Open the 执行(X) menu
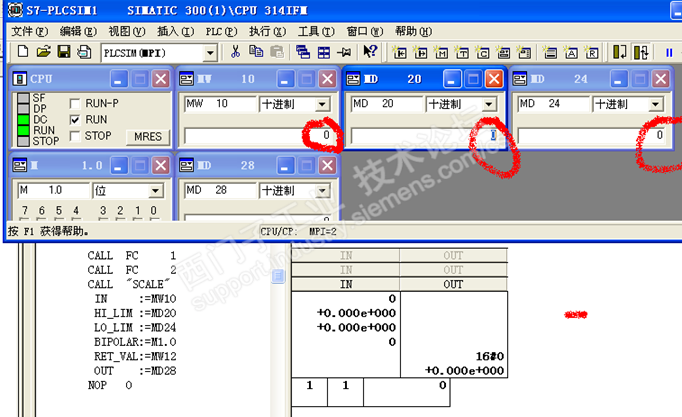Image resolution: width=682 pixels, height=417 pixels. 267,31
